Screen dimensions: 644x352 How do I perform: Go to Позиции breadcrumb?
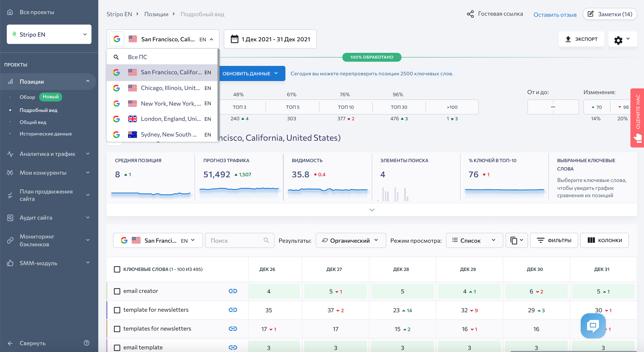(156, 14)
